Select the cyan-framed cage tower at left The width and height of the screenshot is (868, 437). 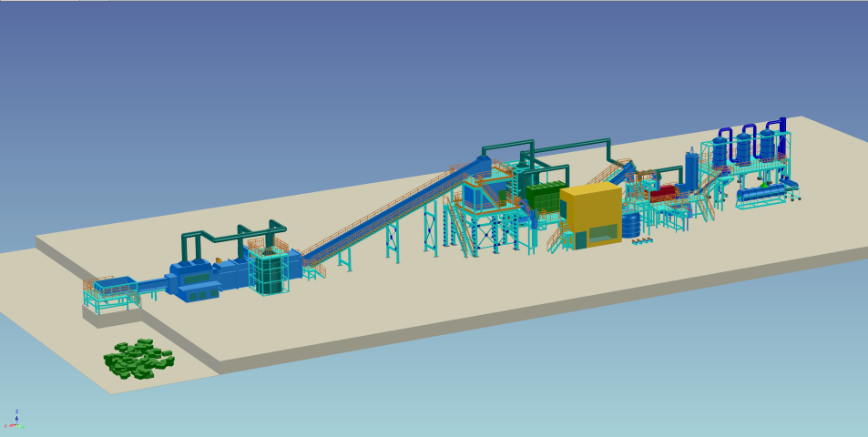pyautogui.click(x=268, y=272)
